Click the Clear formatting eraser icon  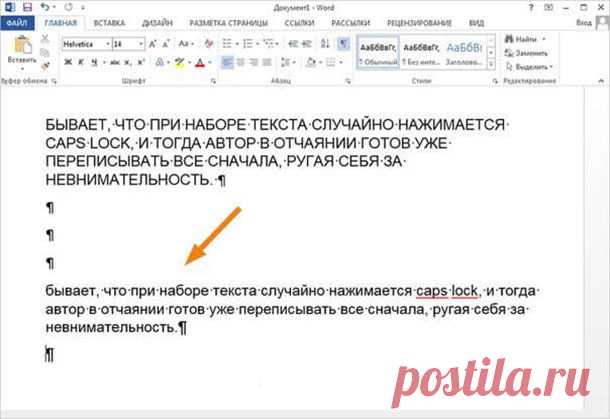(x=209, y=44)
